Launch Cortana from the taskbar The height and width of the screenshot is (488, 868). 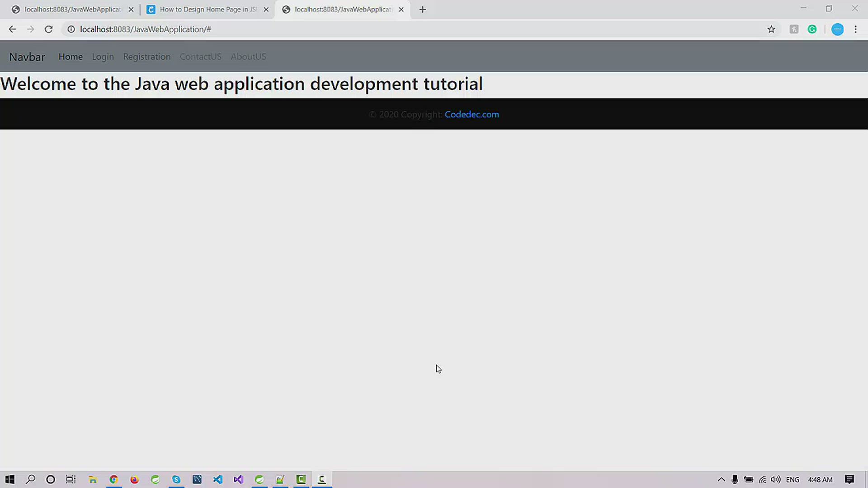coord(51,479)
